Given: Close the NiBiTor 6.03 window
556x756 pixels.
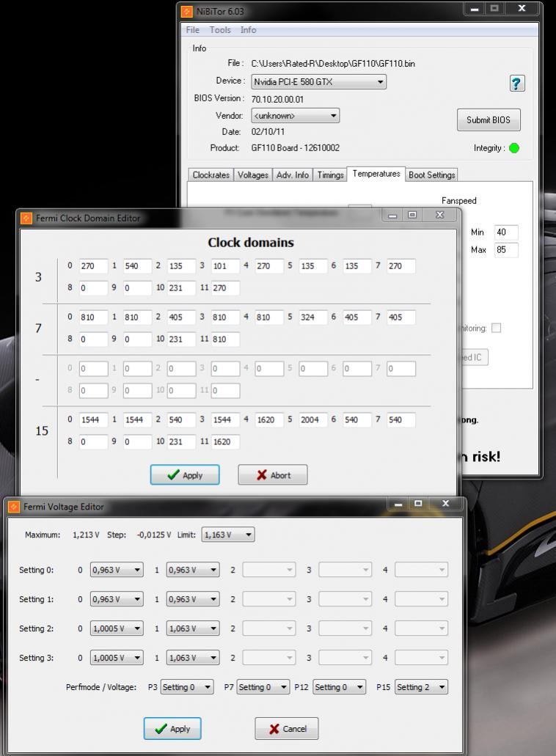Looking at the screenshot, I should [522, 8].
